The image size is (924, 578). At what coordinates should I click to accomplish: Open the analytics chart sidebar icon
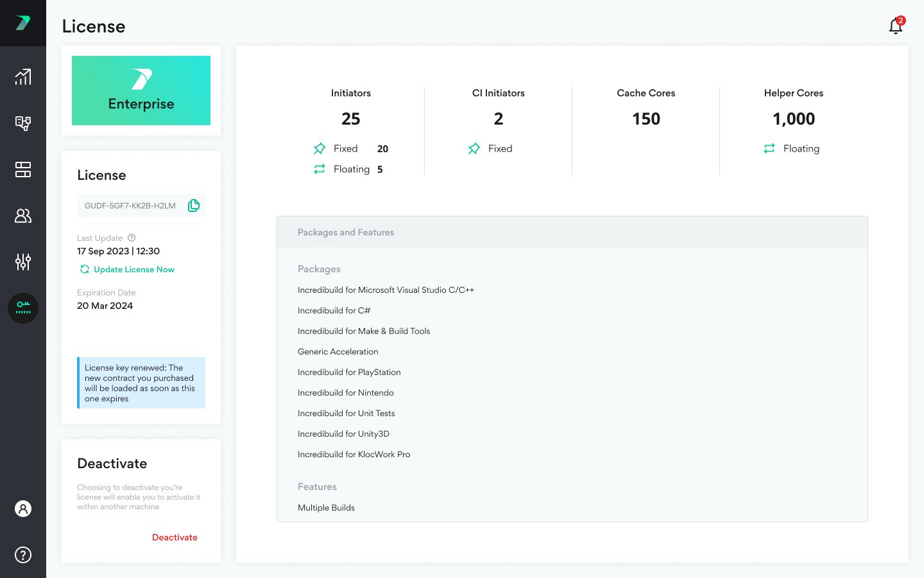pos(23,77)
